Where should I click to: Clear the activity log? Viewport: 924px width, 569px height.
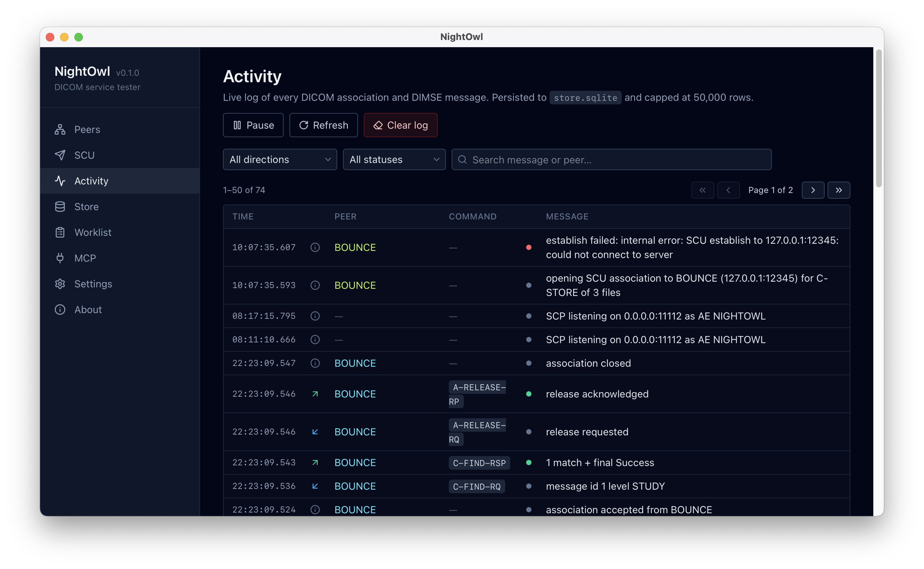[400, 125]
